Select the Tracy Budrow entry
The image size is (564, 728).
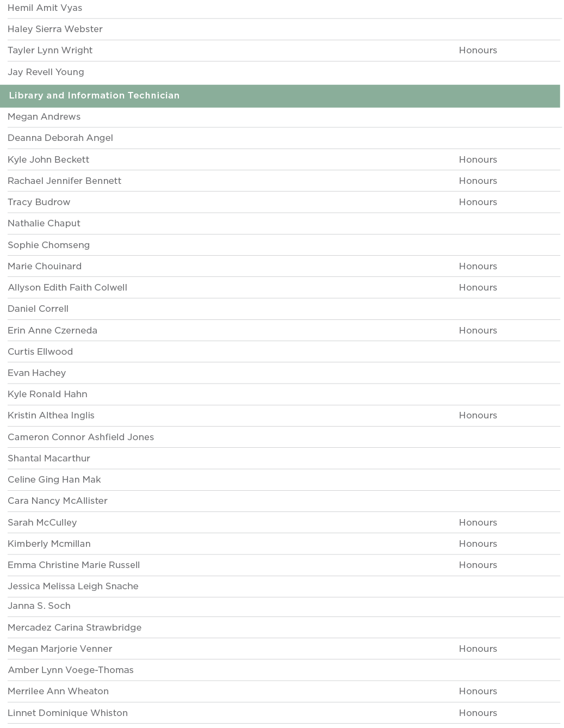pos(39,202)
